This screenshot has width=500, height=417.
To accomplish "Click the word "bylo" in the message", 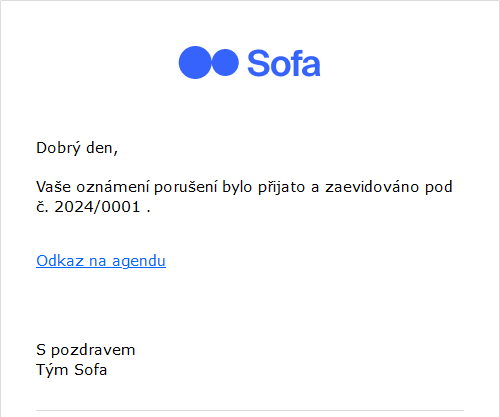I will [x=237, y=187].
